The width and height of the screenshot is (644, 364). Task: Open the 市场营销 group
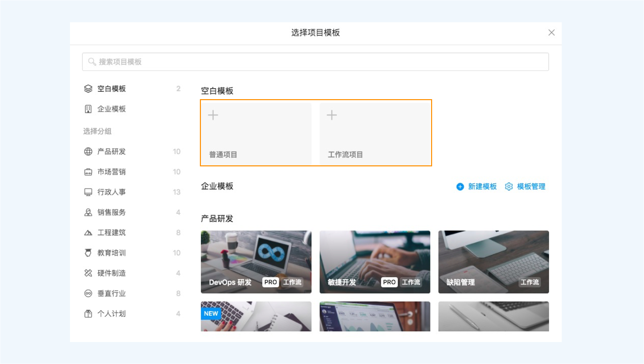132,172
